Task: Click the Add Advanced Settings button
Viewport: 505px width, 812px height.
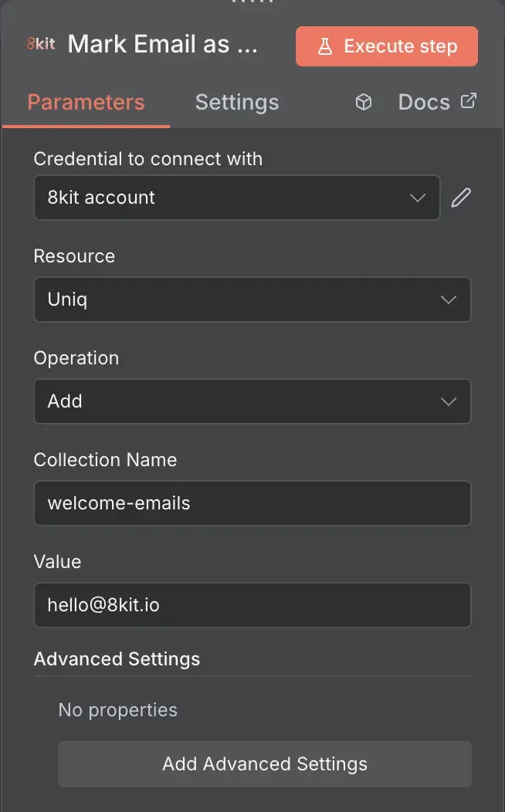Action: (x=265, y=764)
